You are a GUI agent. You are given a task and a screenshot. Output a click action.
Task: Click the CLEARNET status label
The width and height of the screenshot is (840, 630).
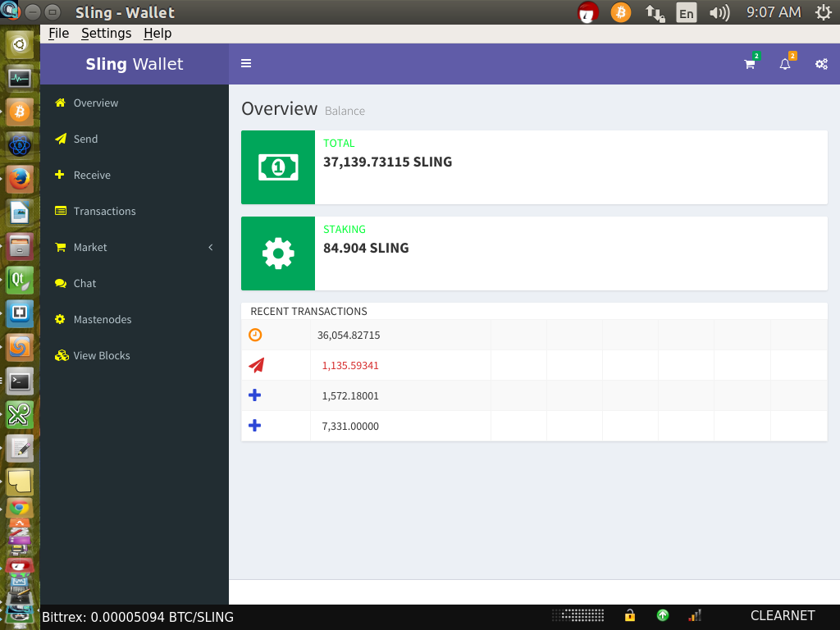pos(783,615)
